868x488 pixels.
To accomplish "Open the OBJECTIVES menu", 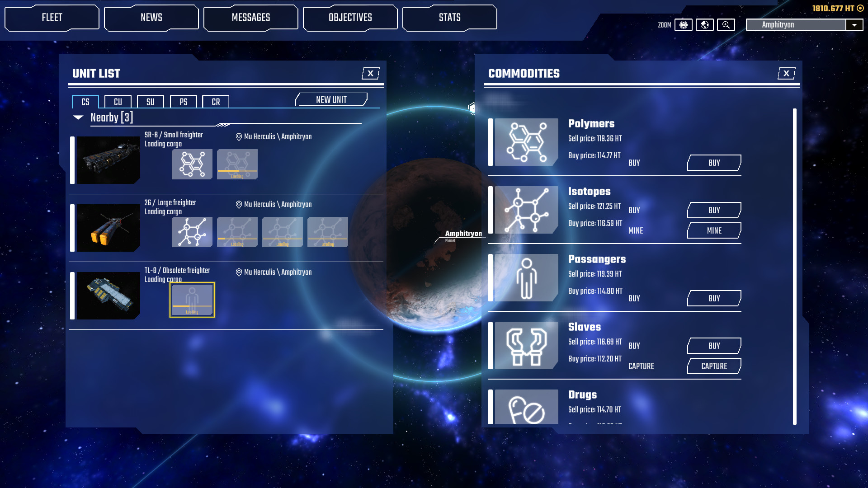I will [350, 18].
